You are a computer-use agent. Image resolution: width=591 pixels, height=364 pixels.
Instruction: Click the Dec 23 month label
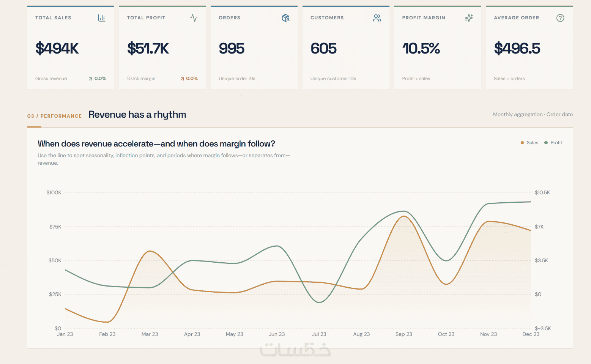[531, 334]
